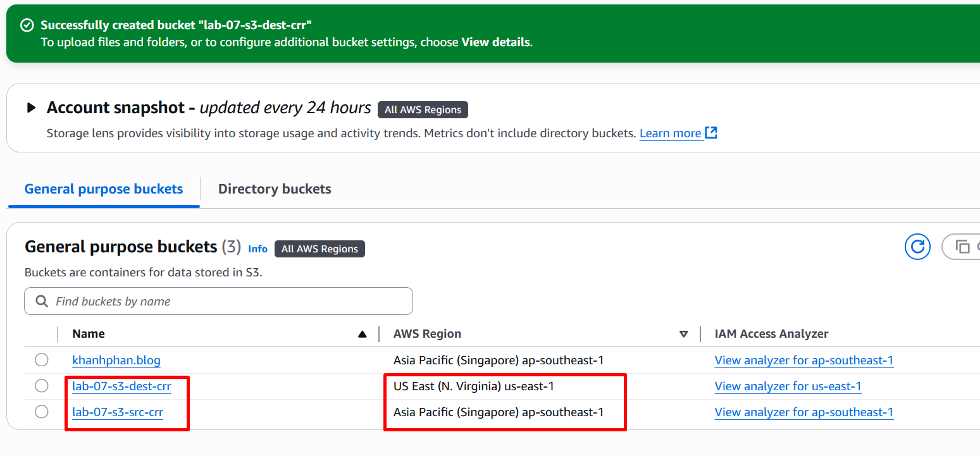980x456 pixels.
Task: Switch to Directory buckets tab
Action: click(x=275, y=189)
